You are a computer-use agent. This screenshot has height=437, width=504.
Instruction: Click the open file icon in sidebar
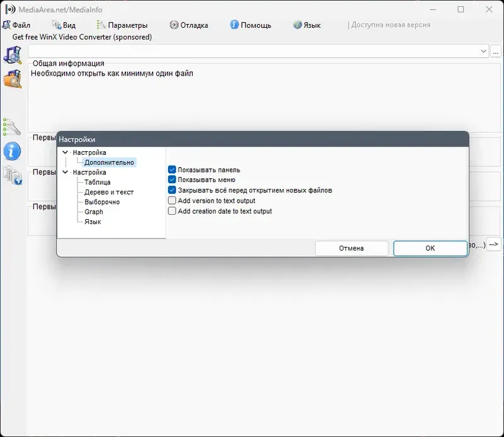13,55
